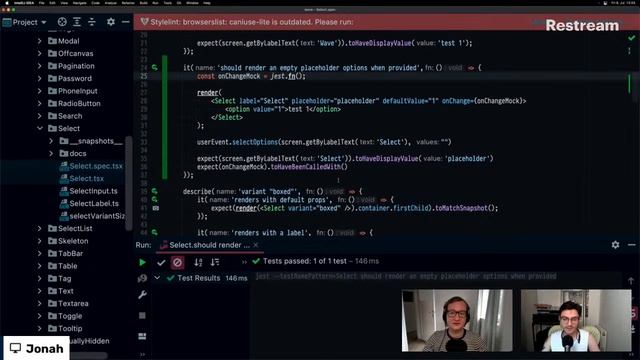Rerun the test with the green play icon
The height and width of the screenshot is (360, 640).
[142, 262]
